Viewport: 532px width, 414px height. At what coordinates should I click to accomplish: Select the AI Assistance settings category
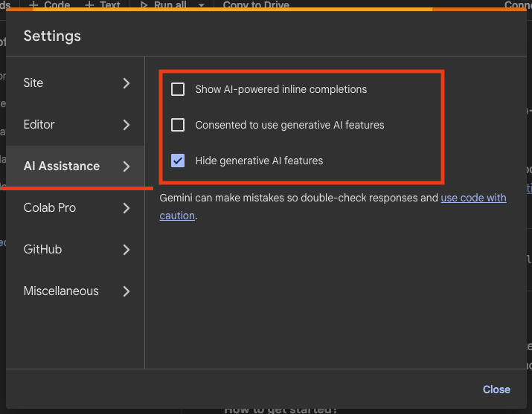[x=75, y=166]
